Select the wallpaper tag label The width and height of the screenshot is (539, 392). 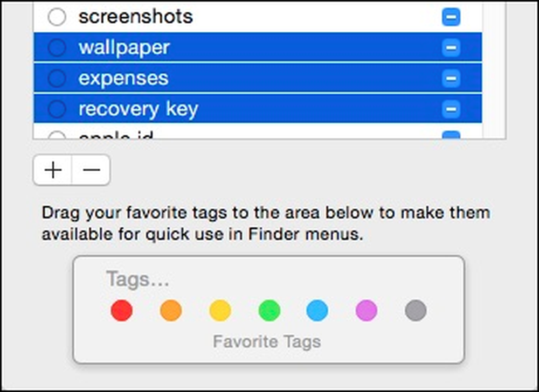tap(124, 48)
